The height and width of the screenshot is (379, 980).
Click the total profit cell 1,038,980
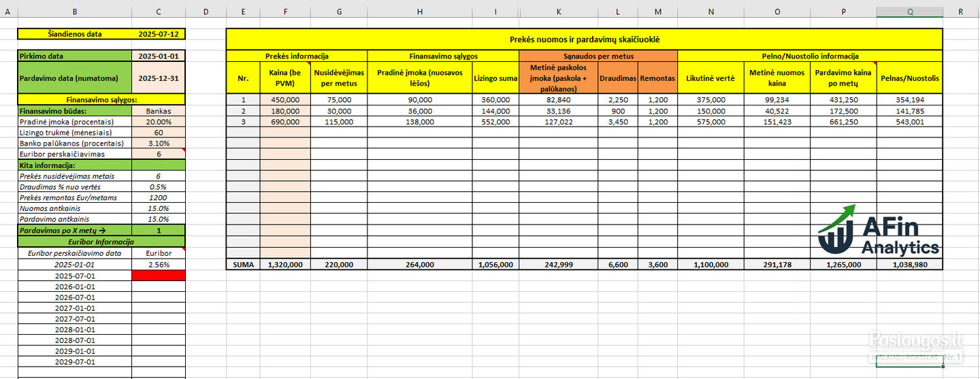click(x=909, y=264)
